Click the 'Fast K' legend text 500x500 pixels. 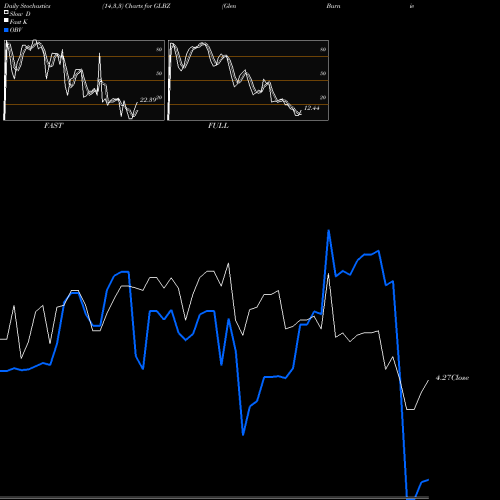coord(19,22)
